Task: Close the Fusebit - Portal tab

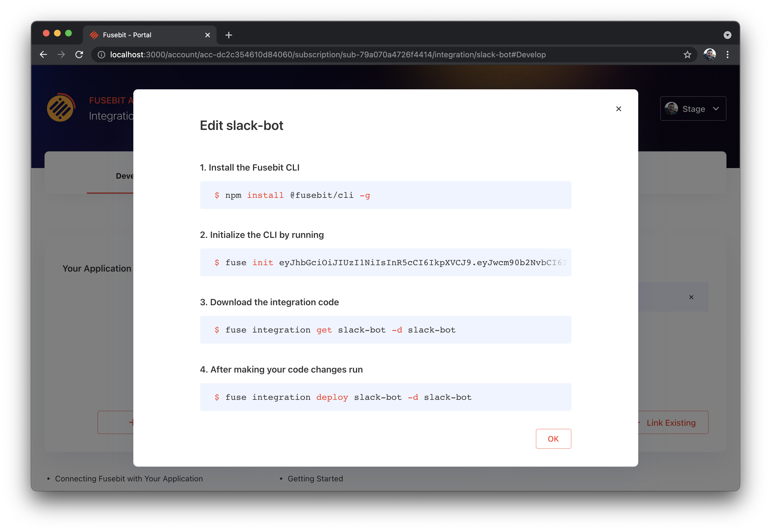Action: pyautogui.click(x=207, y=35)
